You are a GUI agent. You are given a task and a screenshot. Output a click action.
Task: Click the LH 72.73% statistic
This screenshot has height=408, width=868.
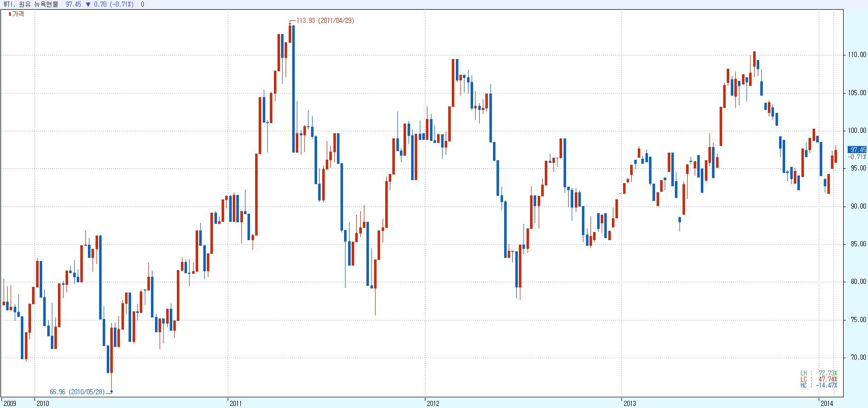coord(819,373)
